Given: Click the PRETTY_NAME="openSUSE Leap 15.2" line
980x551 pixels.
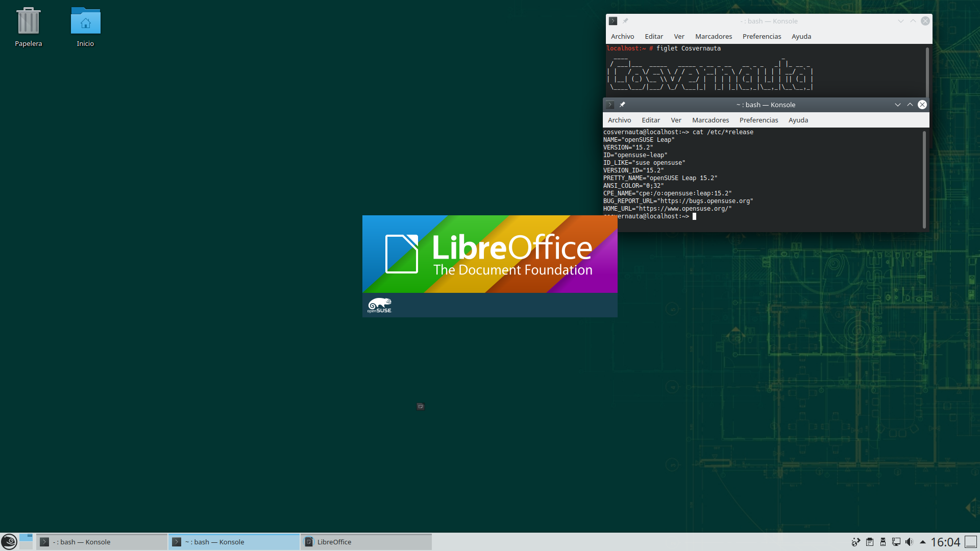Looking at the screenshot, I should click(x=660, y=178).
